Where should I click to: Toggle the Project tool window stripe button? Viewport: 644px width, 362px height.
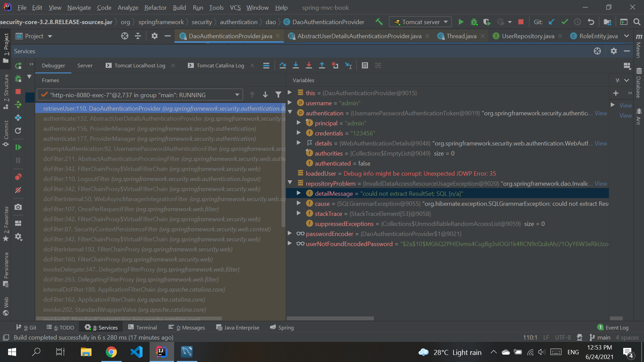tap(6, 48)
